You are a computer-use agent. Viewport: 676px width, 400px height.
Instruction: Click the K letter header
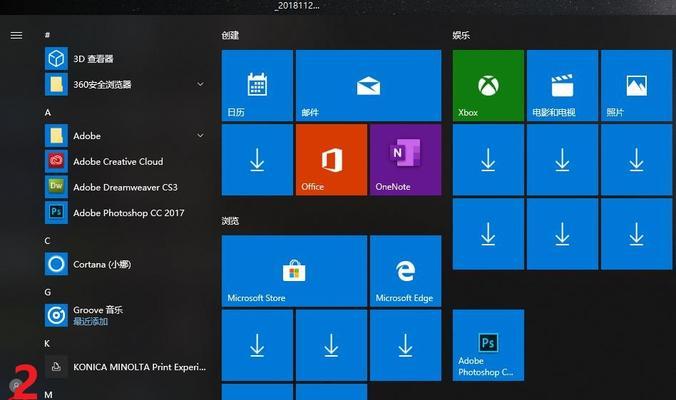point(47,344)
